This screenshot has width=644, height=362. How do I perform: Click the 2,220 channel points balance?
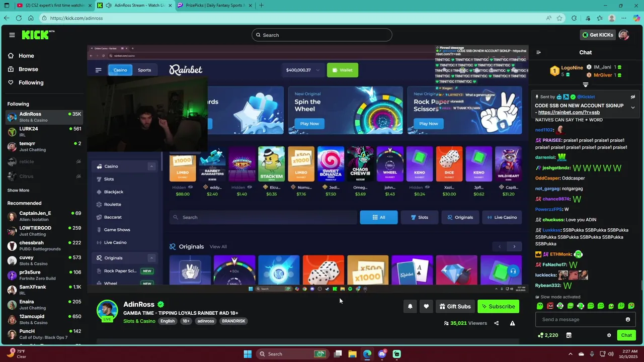[548, 335]
